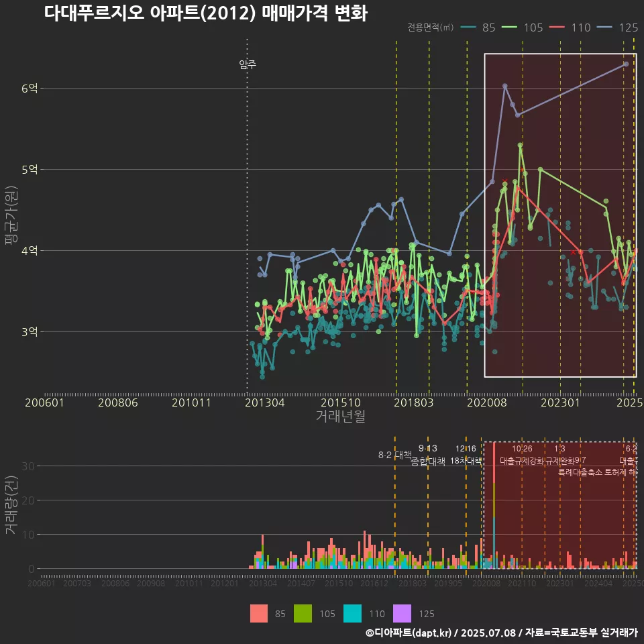The height and width of the screenshot is (644, 644).
Task: Click the 5억 y-axis label
Action: (30, 169)
